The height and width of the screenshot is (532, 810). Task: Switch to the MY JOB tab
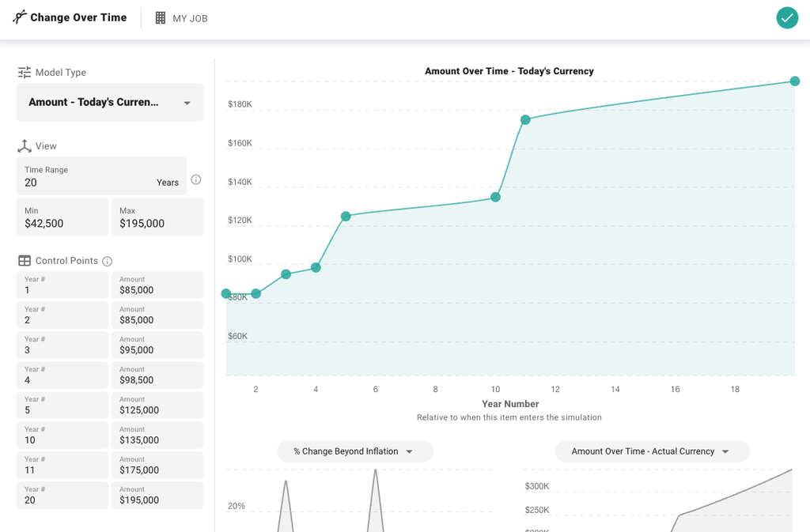coord(181,17)
